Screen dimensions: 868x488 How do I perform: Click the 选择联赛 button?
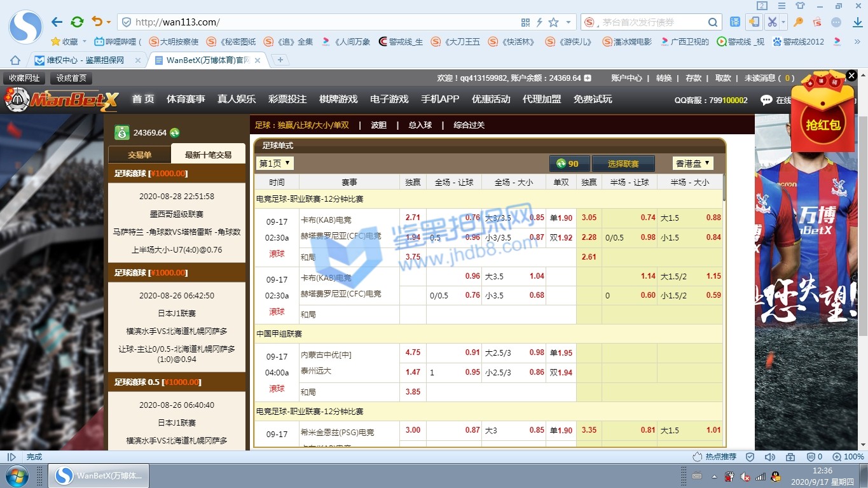tap(623, 164)
